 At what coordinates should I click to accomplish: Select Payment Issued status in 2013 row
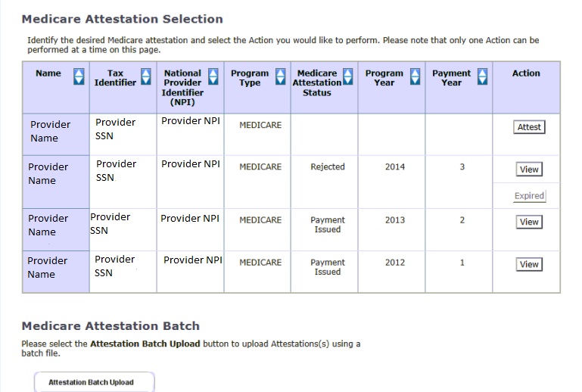(x=328, y=225)
